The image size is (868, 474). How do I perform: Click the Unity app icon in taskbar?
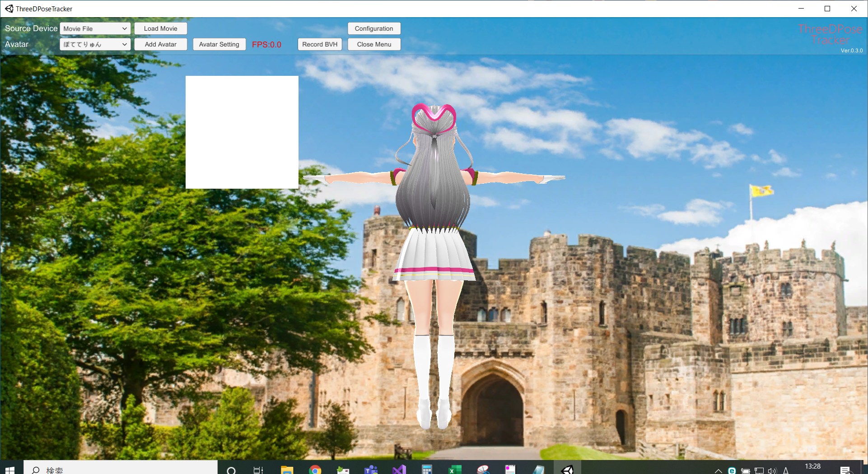[x=567, y=470]
